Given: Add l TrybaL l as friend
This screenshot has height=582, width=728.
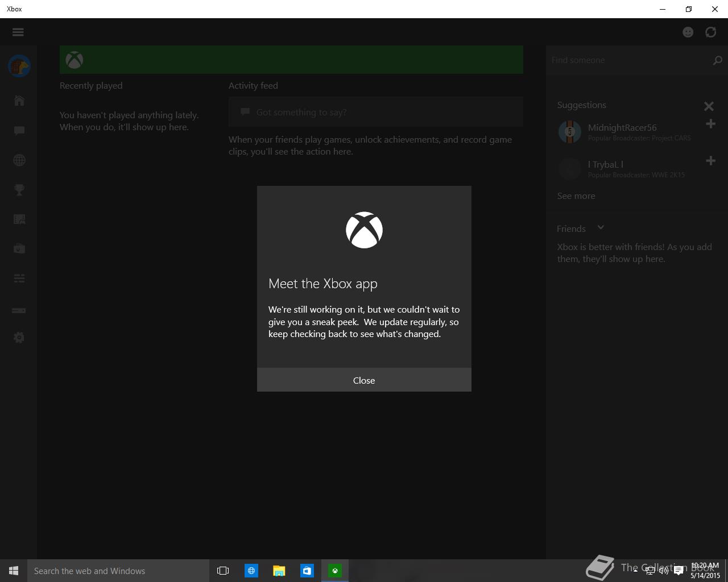Looking at the screenshot, I should pyautogui.click(x=710, y=161).
